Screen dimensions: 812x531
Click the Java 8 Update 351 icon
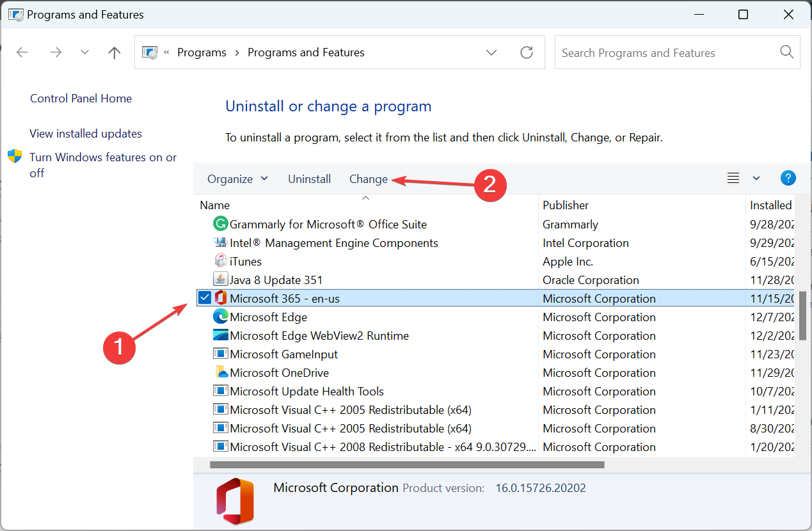[x=220, y=280]
